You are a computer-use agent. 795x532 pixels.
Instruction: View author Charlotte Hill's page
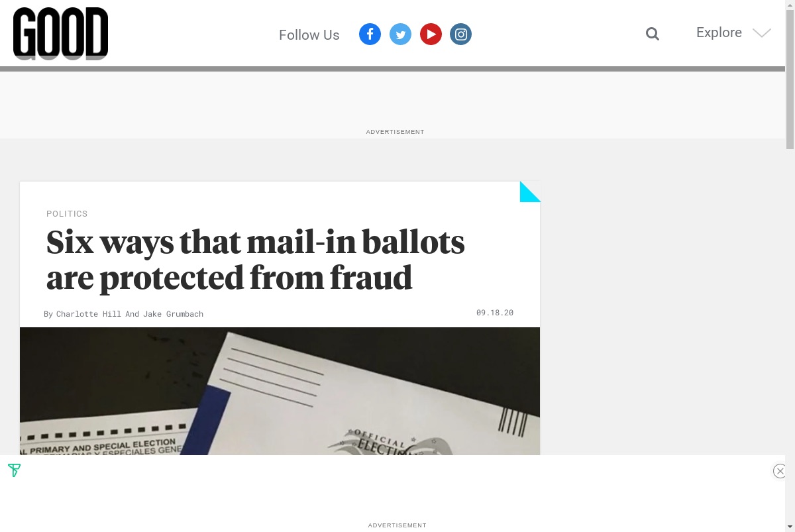(89, 314)
